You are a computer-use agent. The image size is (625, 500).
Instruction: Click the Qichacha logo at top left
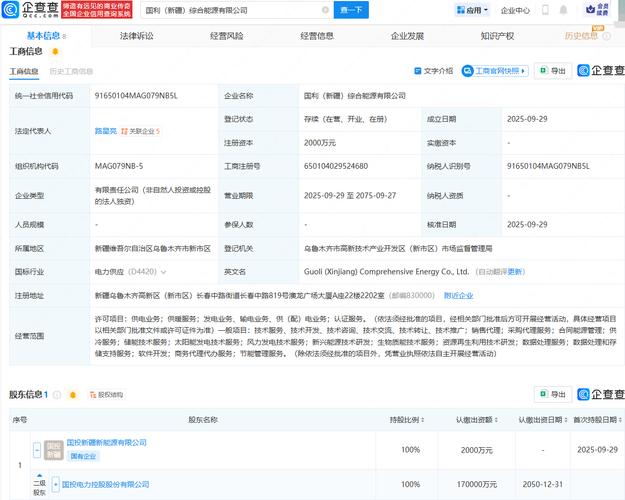point(30,10)
